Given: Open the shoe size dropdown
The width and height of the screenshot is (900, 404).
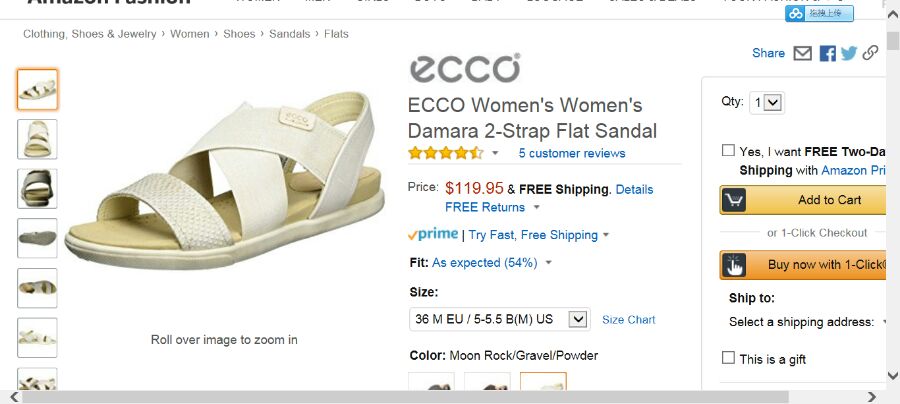Looking at the screenshot, I should coord(499,319).
